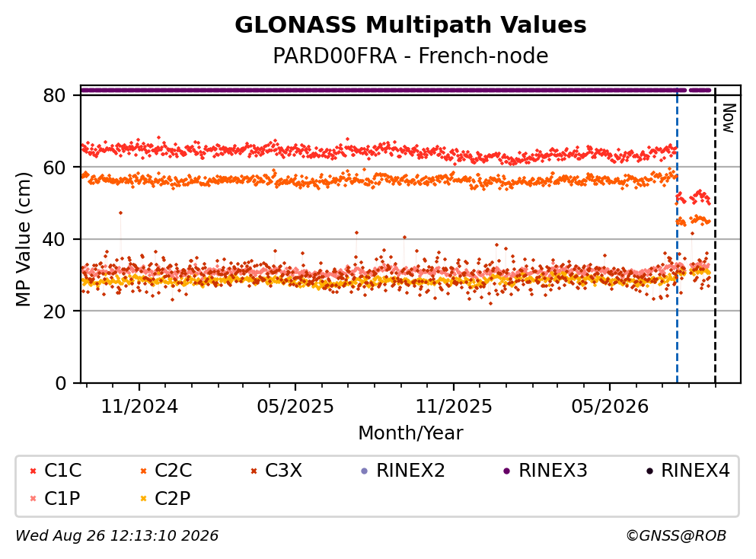Click the PARD00FRA - French-node subtitle
Image resolution: width=756 pixels, height=559 pixels.
tap(410, 56)
